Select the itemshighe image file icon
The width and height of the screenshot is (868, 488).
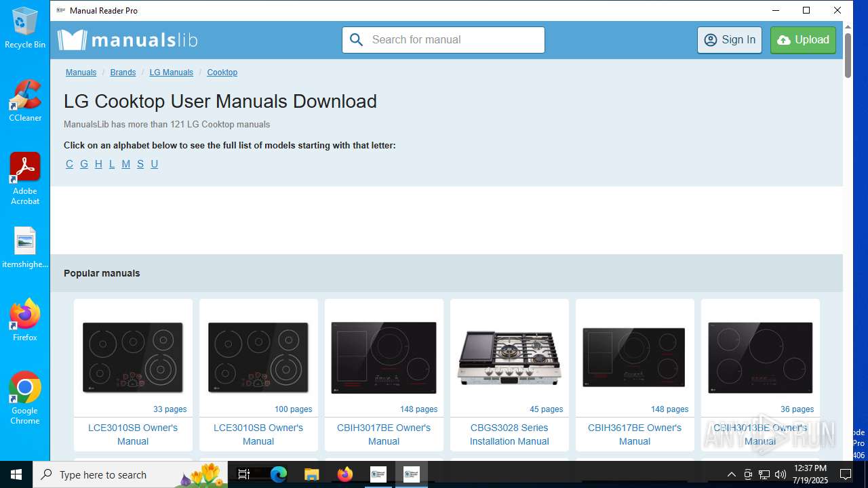[x=25, y=248]
